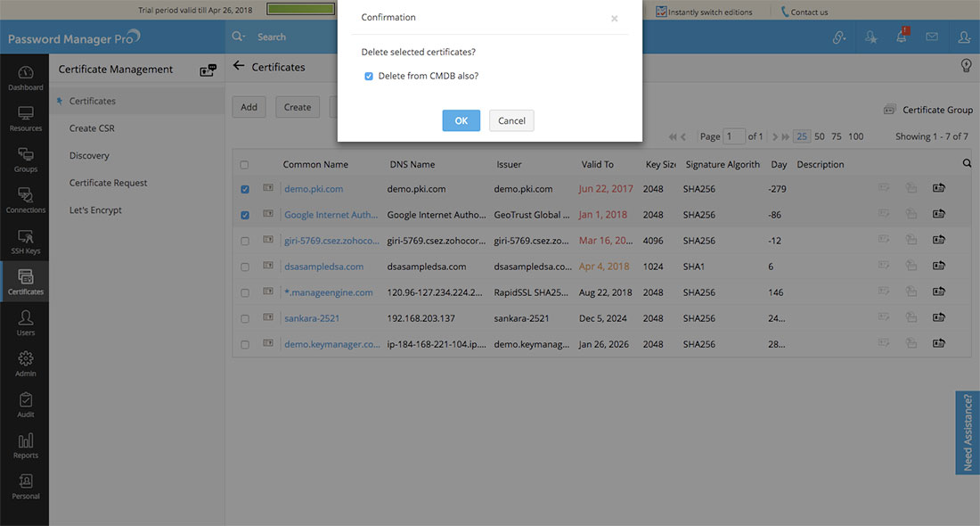980x526 pixels.
Task: Jump to the last page arrow
Action: (x=785, y=137)
